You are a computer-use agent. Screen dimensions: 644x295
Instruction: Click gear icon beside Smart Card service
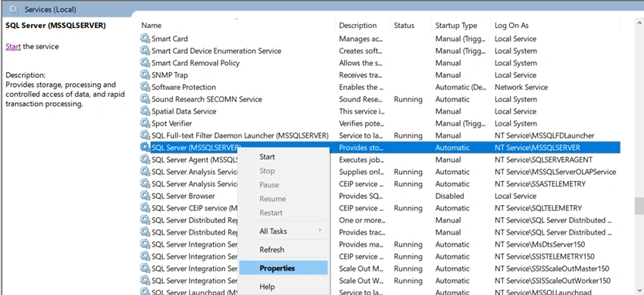(x=145, y=39)
